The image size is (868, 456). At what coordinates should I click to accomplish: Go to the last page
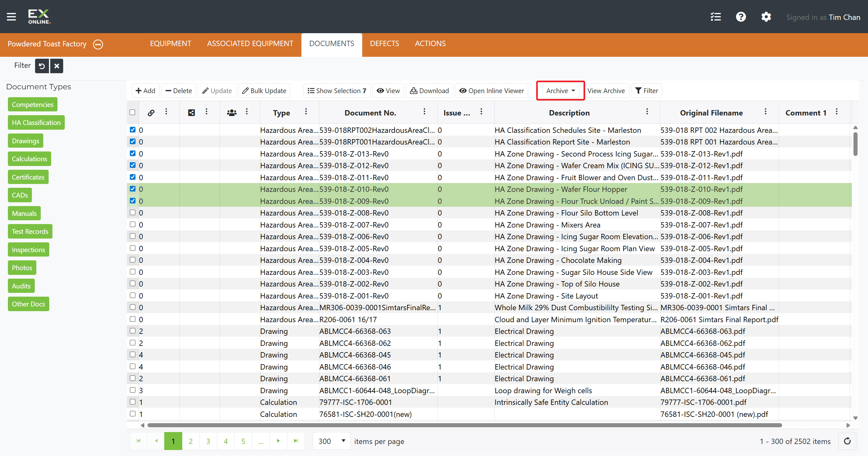296,441
